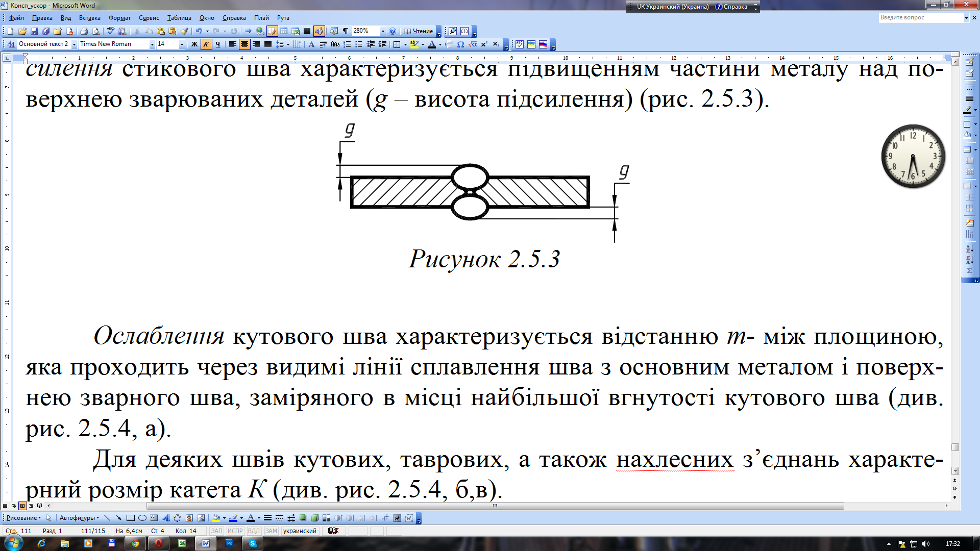This screenshot has width=980, height=551.
Task: Insert WordArt from the drawing toolbar
Action: click(165, 518)
